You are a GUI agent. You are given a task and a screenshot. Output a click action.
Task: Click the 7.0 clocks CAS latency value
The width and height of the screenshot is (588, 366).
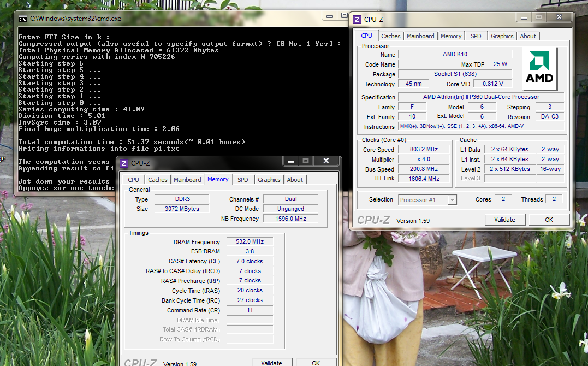[x=250, y=261]
